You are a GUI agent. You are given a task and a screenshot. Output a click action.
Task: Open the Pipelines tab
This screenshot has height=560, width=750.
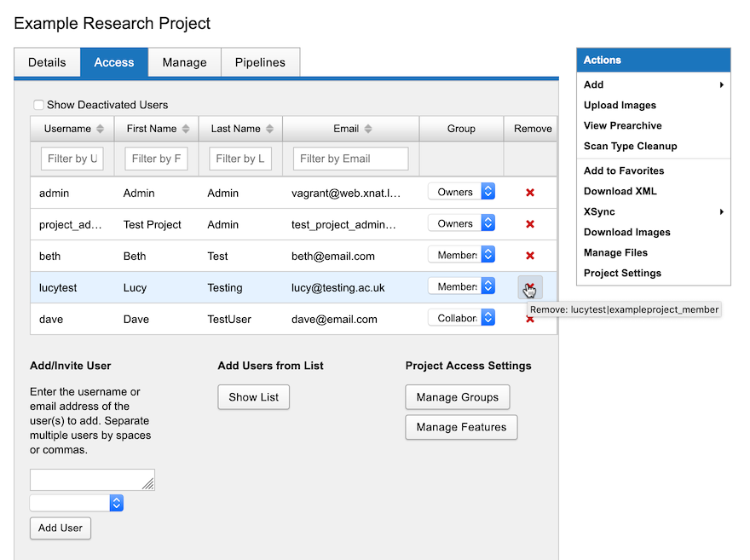pyautogui.click(x=260, y=62)
